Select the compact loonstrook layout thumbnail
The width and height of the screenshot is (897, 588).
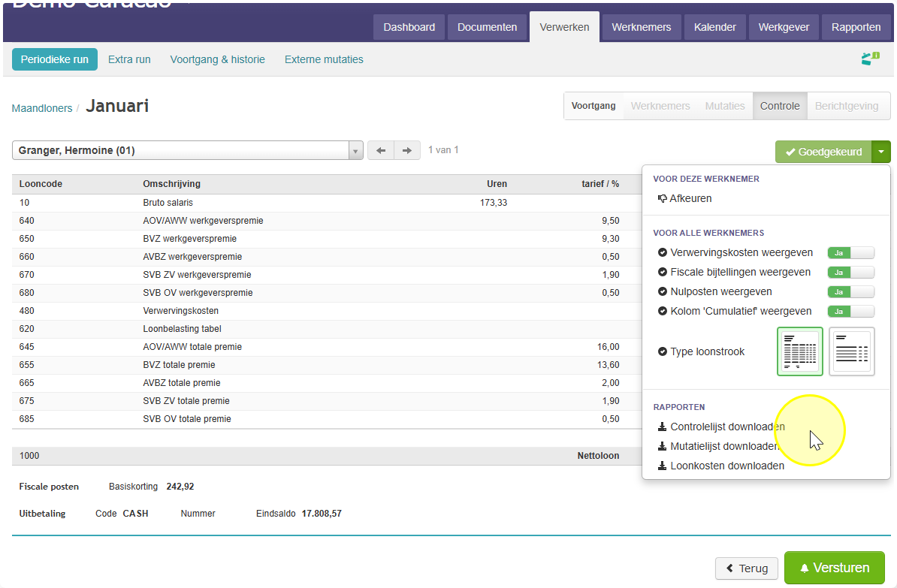[x=851, y=351]
